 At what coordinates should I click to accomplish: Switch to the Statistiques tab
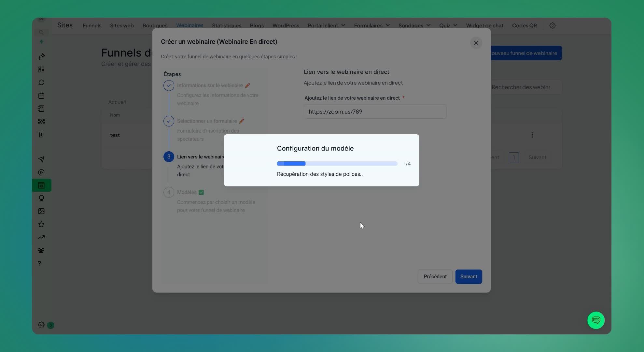click(227, 25)
